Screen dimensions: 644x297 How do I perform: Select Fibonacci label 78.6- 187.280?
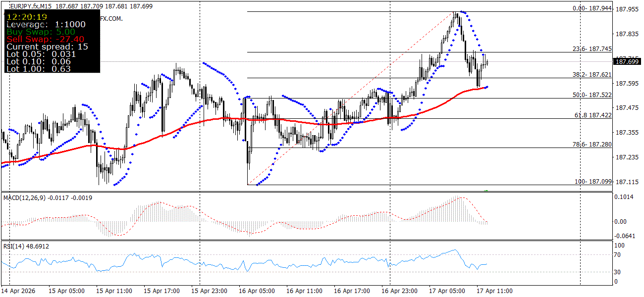coord(592,144)
